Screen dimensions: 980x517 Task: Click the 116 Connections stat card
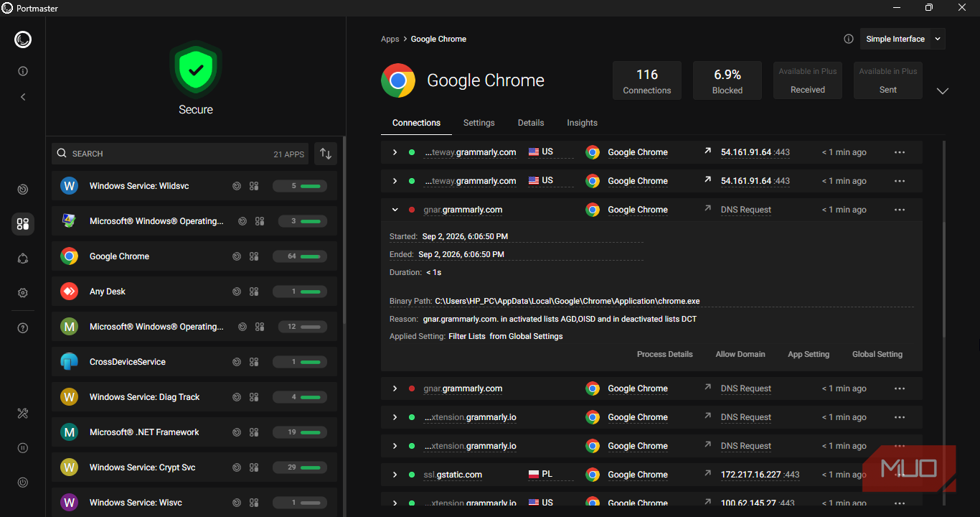[647, 80]
